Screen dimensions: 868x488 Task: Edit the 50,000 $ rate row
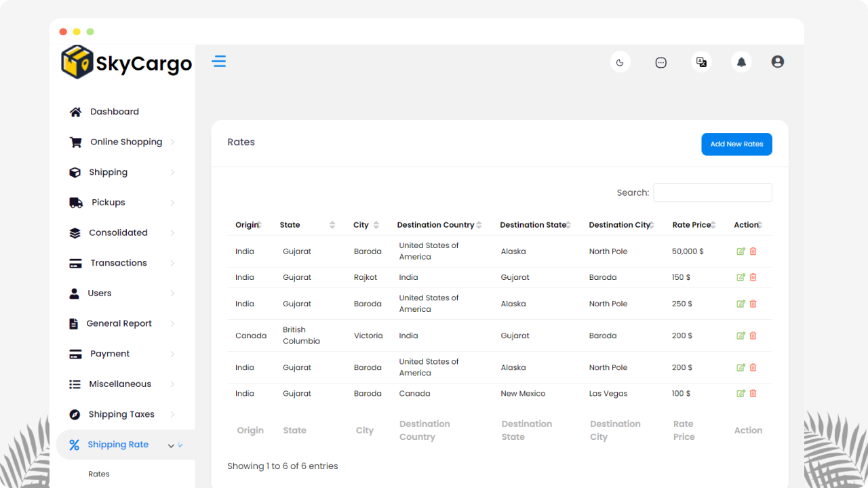(741, 251)
